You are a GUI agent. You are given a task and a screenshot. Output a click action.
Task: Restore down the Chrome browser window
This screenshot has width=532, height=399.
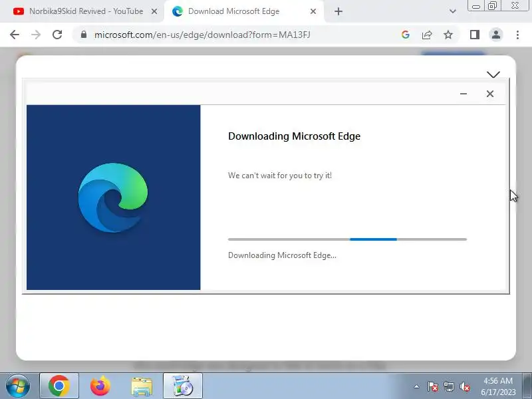coord(492,6)
